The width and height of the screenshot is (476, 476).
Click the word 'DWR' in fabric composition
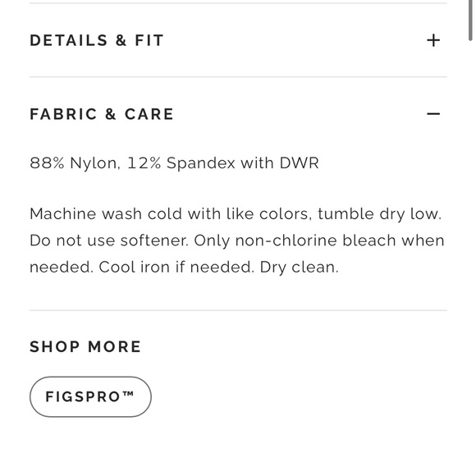(x=299, y=162)
